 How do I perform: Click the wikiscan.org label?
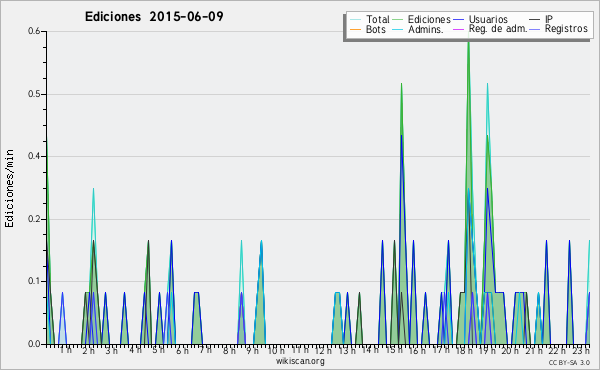coord(300,361)
